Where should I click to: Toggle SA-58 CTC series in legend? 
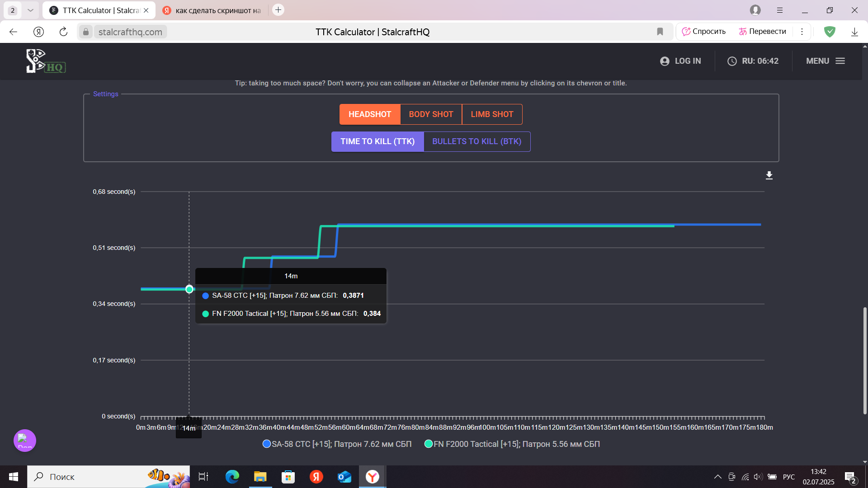(337, 444)
